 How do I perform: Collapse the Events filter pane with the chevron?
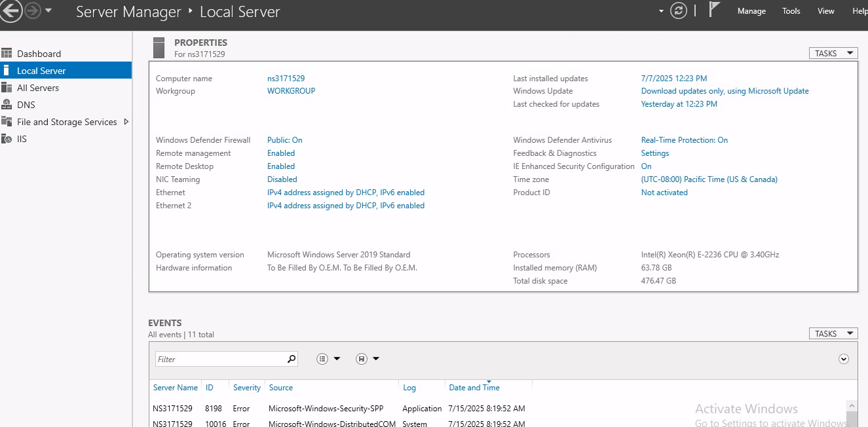tap(844, 358)
